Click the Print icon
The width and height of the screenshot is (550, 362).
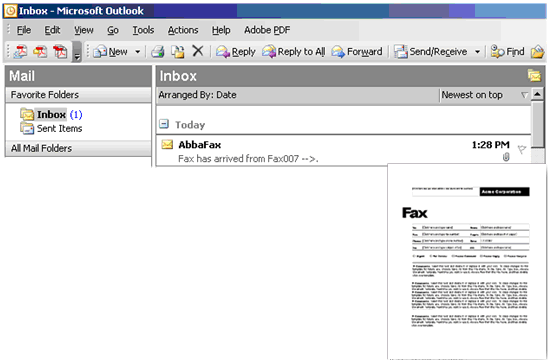(157, 52)
